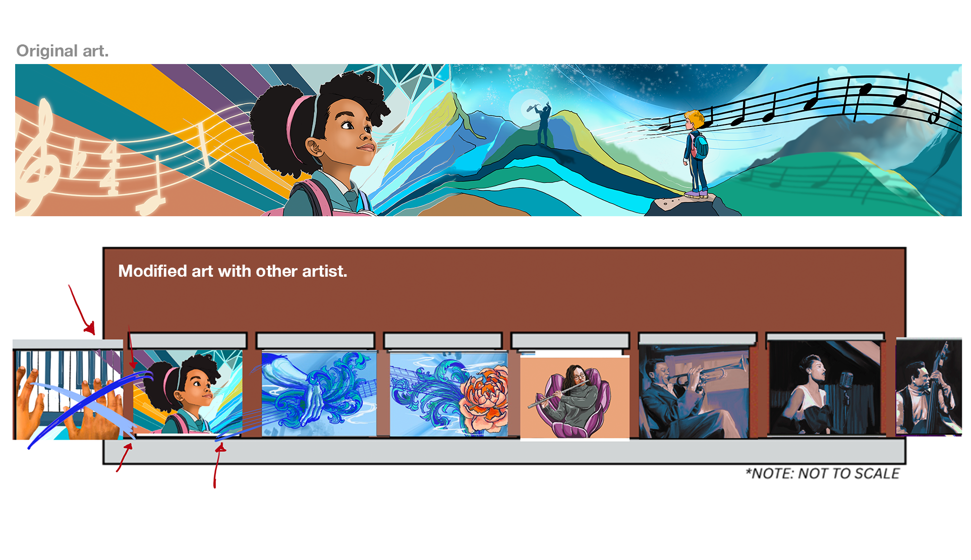Screen dimensions: 971x560
Task: Click the female singer with microphone panel
Action: [x=824, y=388]
